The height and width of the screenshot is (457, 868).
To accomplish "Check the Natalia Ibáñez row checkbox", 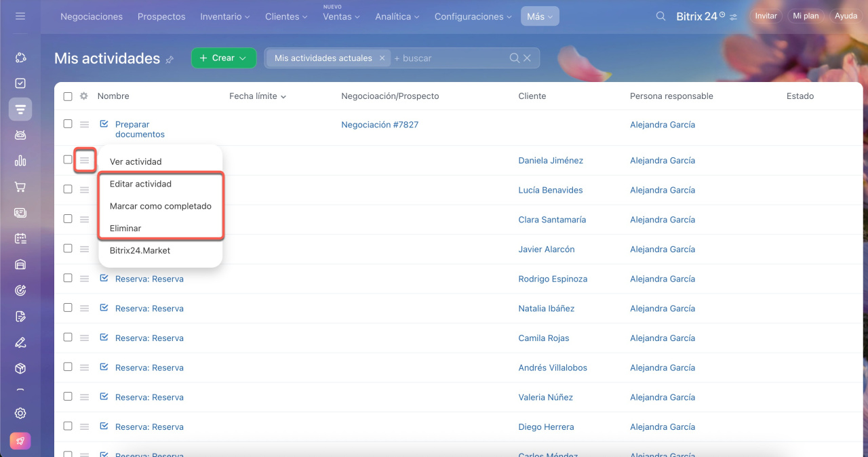I will (x=68, y=308).
